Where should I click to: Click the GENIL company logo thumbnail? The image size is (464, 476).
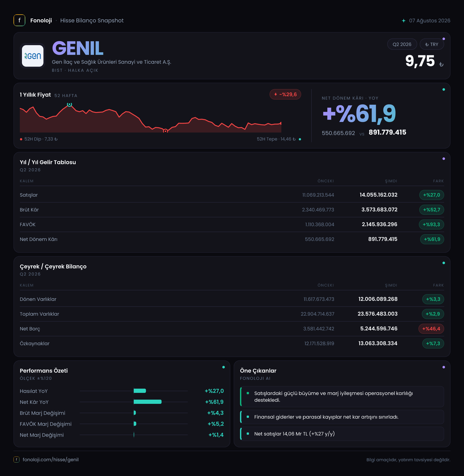point(33,56)
